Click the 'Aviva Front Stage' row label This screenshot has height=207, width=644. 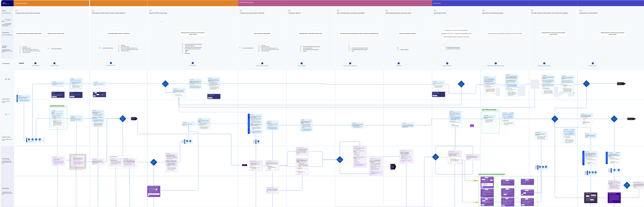click(x=6, y=159)
